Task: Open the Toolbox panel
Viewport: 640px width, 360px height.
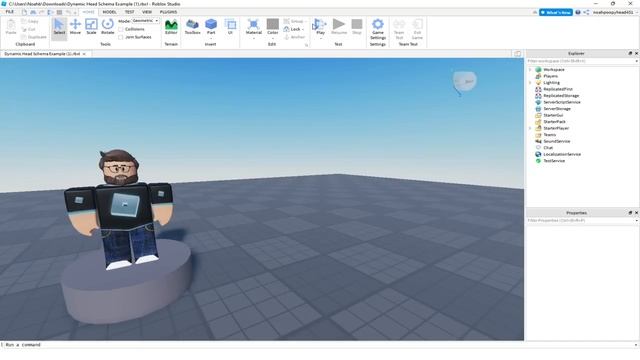Action: (192, 27)
